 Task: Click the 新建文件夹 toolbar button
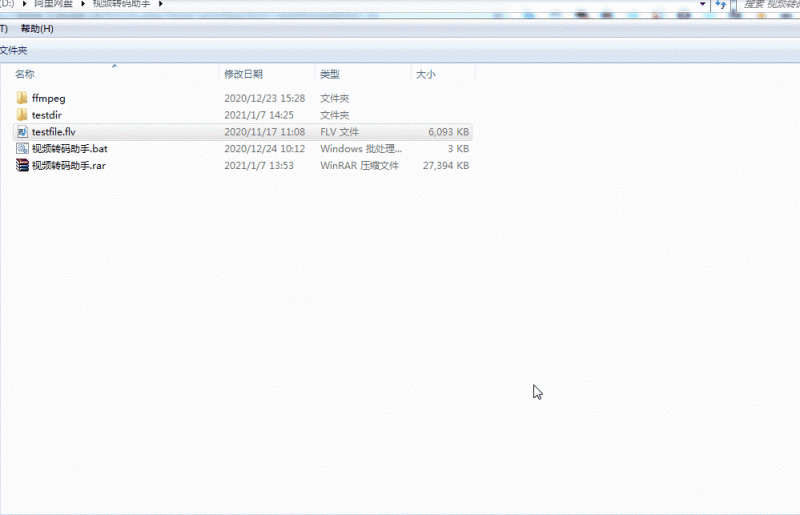[14, 50]
